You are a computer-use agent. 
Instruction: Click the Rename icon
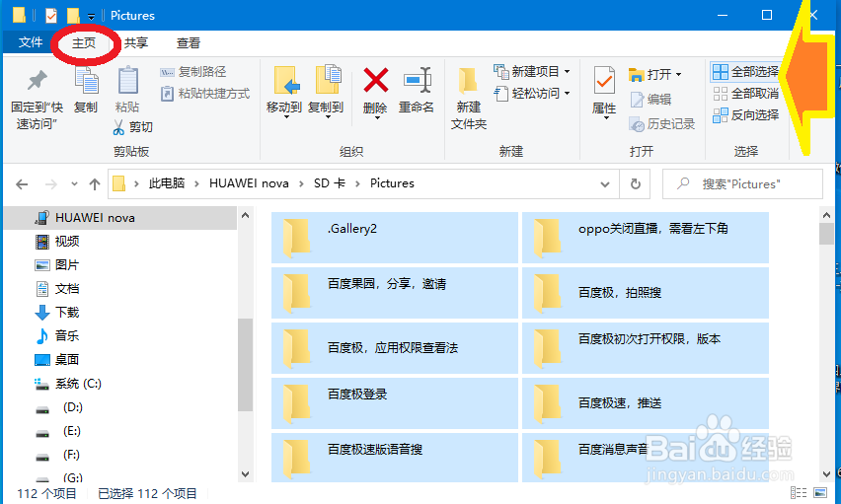[417, 81]
